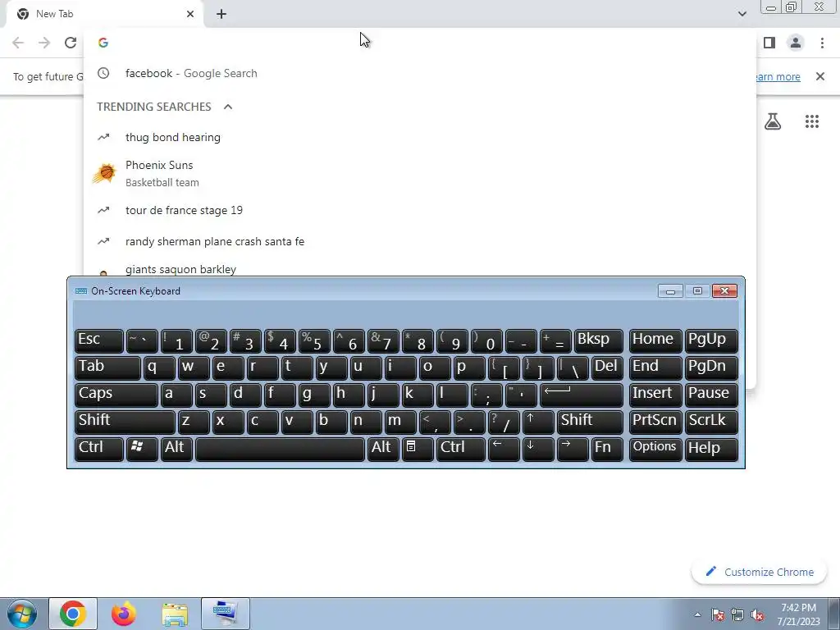This screenshot has height=630, width=840.
Task: Follow the Learn more link
Action: pyautogui.click(x=777, y=76)
